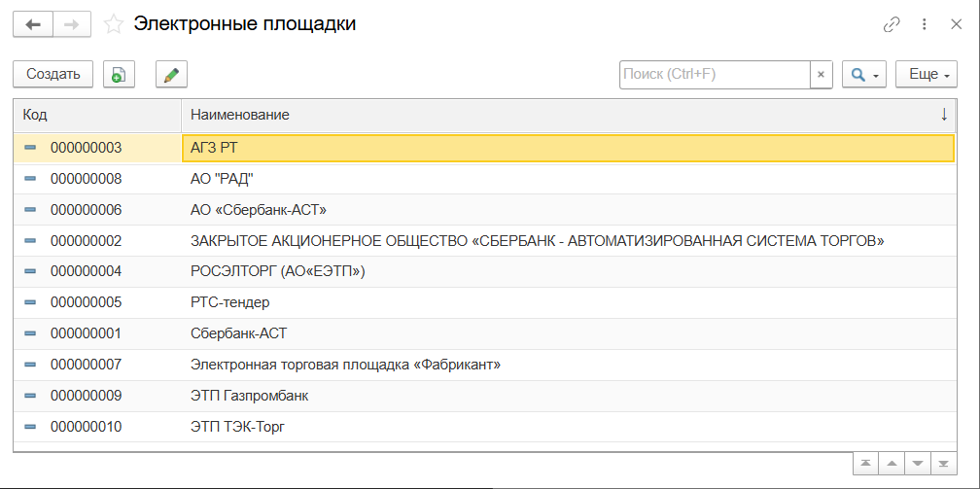
Task: Select the АГЗ РТ name cell
Action: (x=568, y=148)
